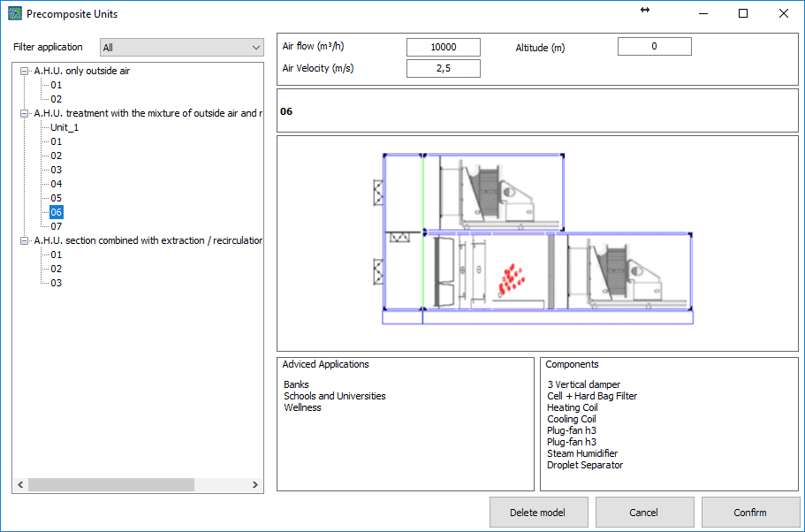
Task: Choose model 03 under extraction/recirculation section
Action: (x=57, y=283)
